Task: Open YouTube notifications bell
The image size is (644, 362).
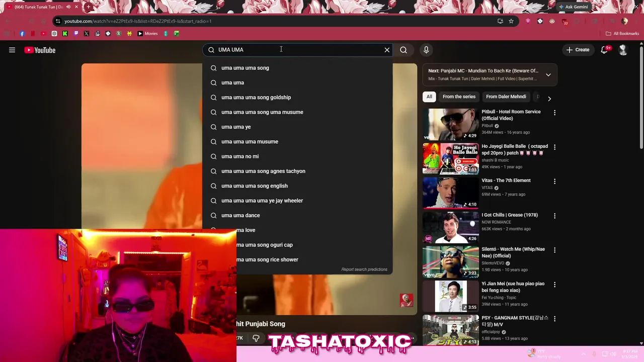Action: [604, 50]
